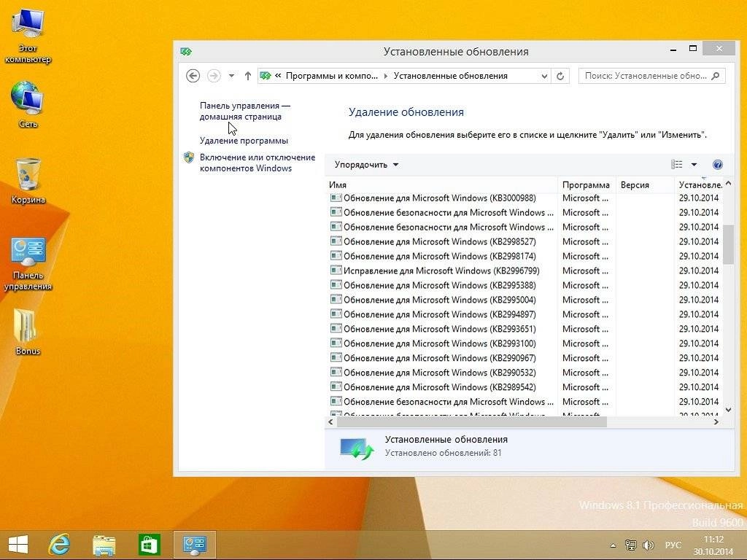The width and height of the screenshot is (747, 560).
Task: Go back using the Back arrow
Action: pos(193,76)
